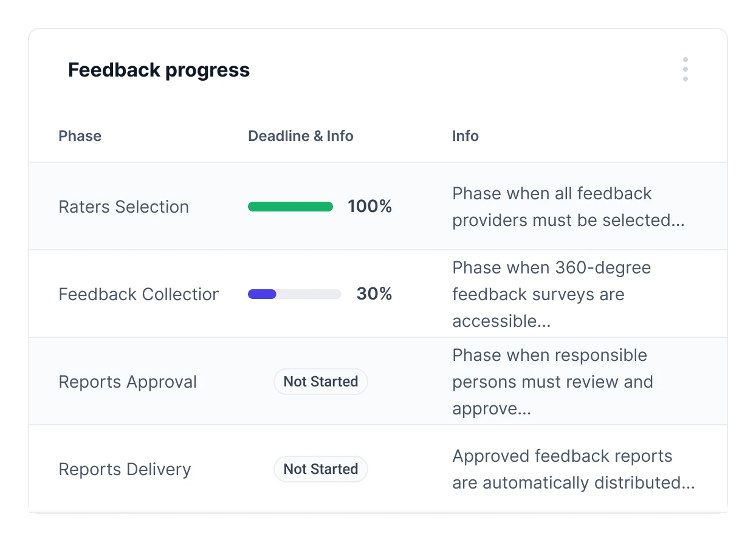Open the three-dot options menu
The width and height of the screenshot is (756, 542).
click(685, 70)
